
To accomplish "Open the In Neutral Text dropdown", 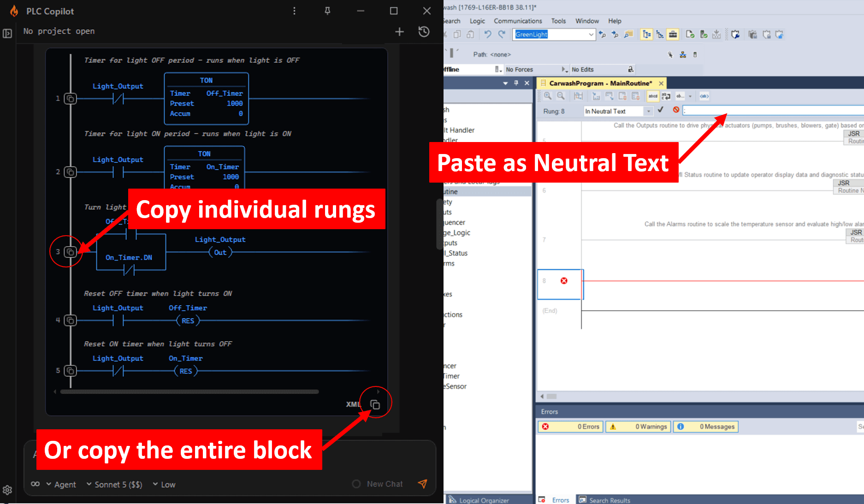I will (x=648, y=111).
